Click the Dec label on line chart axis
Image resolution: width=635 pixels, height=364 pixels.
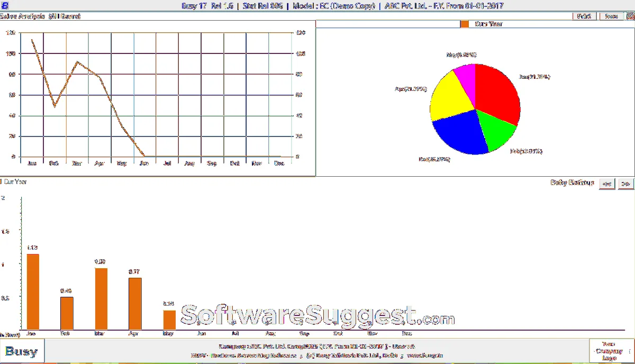280,163
